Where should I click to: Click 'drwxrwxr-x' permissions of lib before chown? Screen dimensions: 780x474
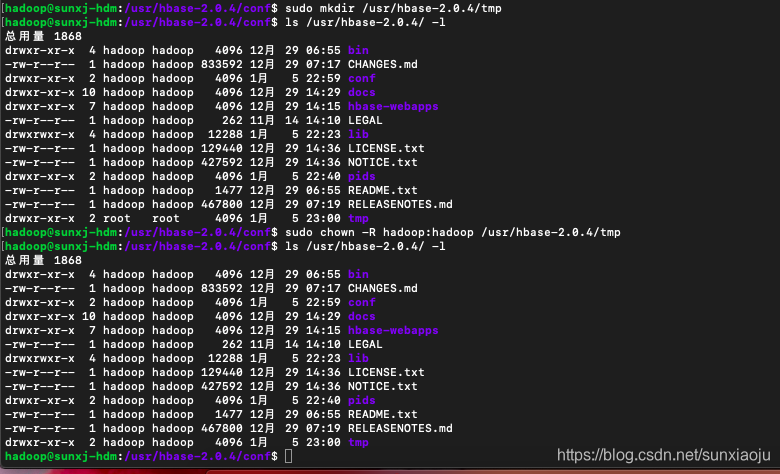40,134
